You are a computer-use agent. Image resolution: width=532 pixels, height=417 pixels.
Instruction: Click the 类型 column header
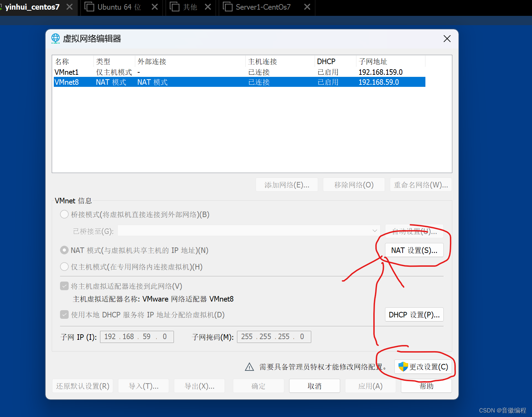tap(114, 61)
